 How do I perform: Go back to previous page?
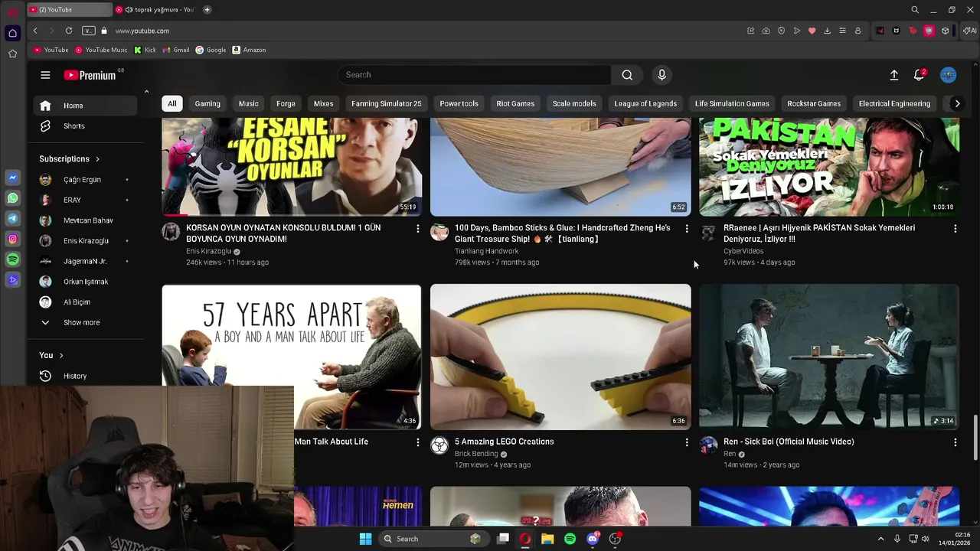click(x=35, y=31)
